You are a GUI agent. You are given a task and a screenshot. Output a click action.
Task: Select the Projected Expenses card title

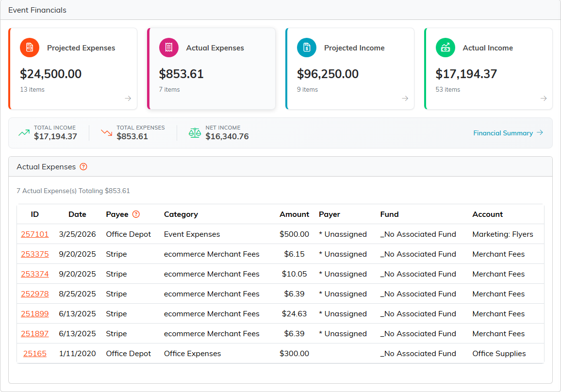point(81,48)
